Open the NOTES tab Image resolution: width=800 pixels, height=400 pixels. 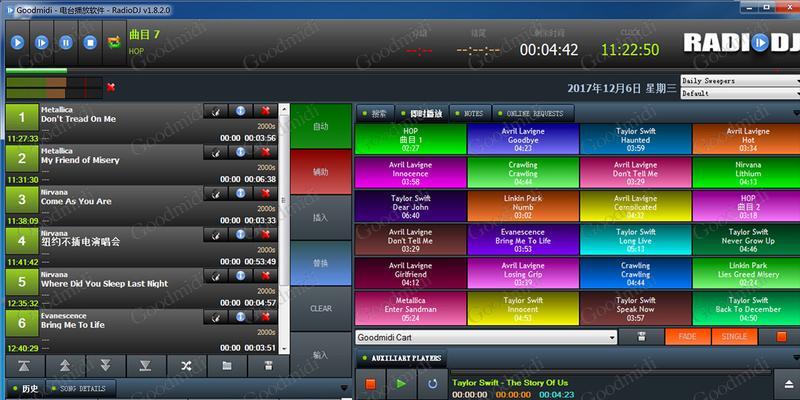470,113
